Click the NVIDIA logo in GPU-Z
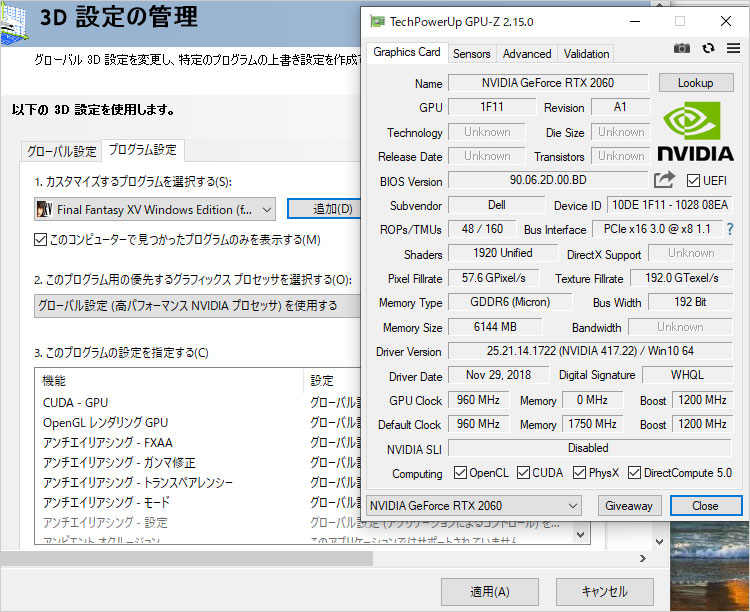This screenshot has height=612, width=750. point(696,132)
